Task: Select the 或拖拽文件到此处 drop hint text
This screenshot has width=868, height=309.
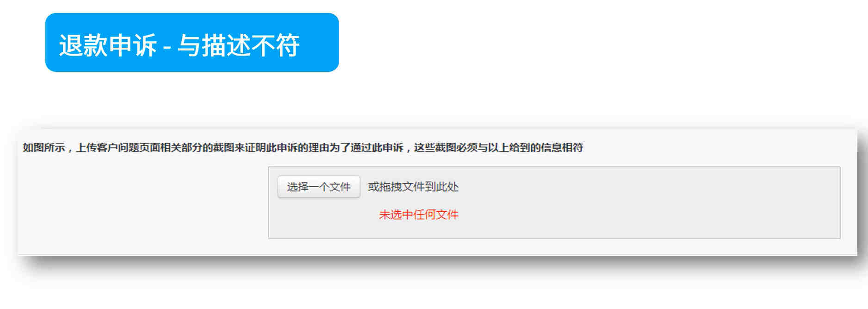Action: [413, 187]
